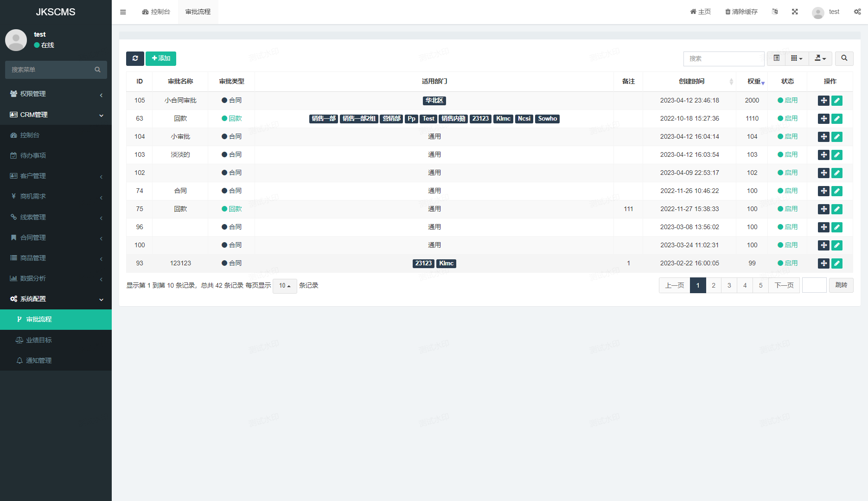This screenshot has height=501, width=868.
Task: Focus the table 搜索 input field
Action: point(723,58)
